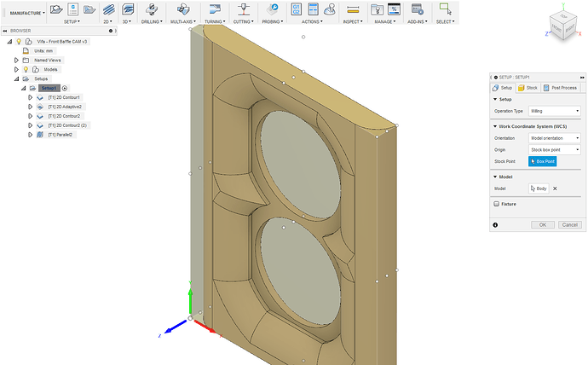Click the Drilling tool icon
Screen dimensions: 588x365
pos(149,8)
